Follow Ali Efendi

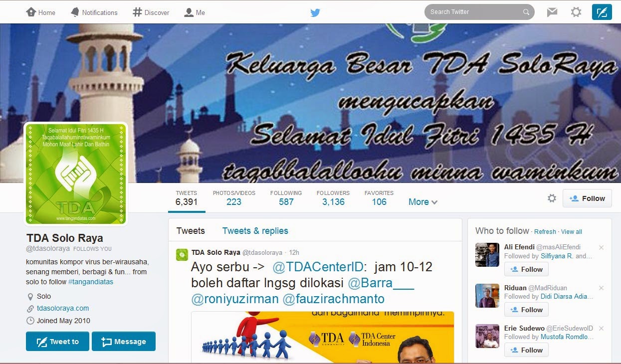[x=526, y=269]
